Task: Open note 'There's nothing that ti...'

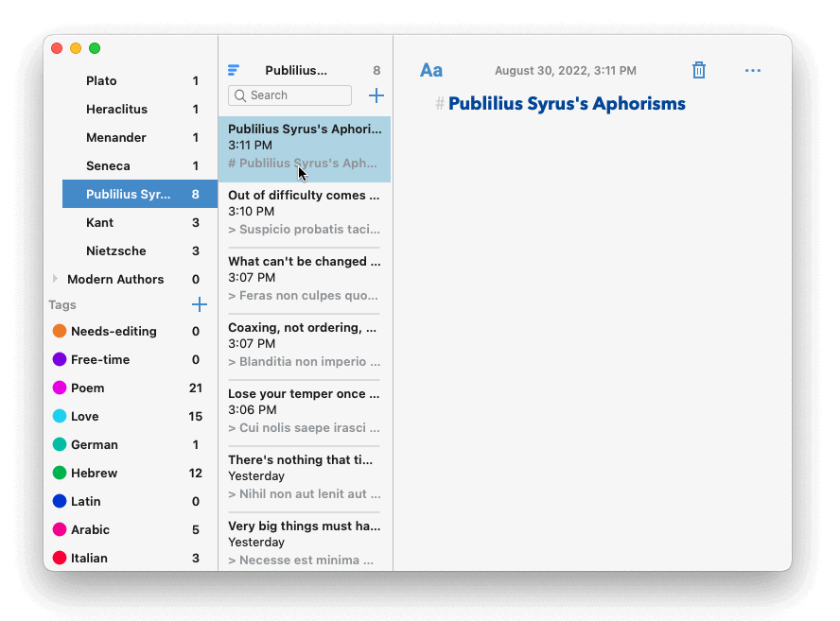Action: coord(305,479)
